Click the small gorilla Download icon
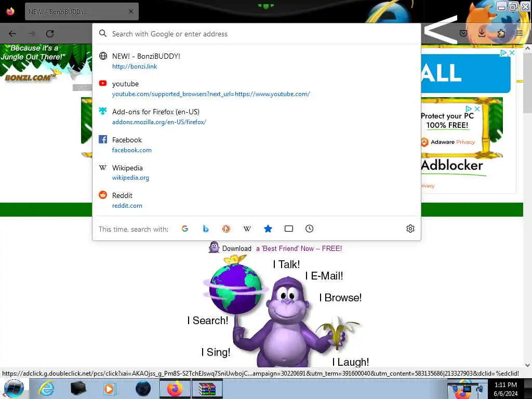 [214, 247]
